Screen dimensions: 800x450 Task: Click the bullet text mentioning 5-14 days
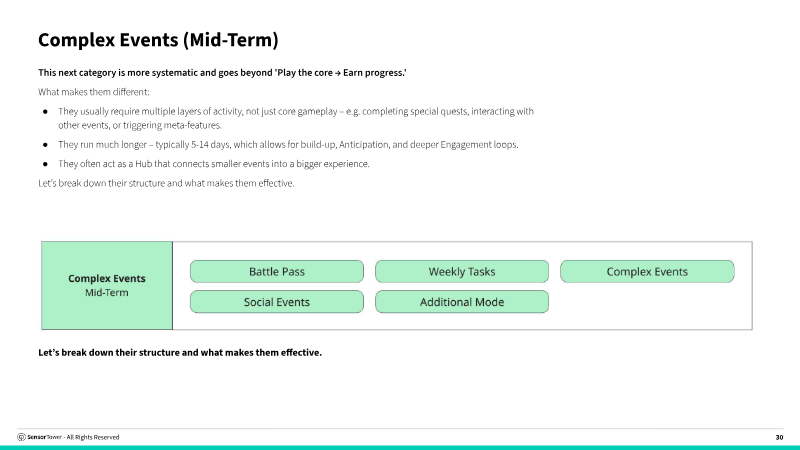coord(288,145)
